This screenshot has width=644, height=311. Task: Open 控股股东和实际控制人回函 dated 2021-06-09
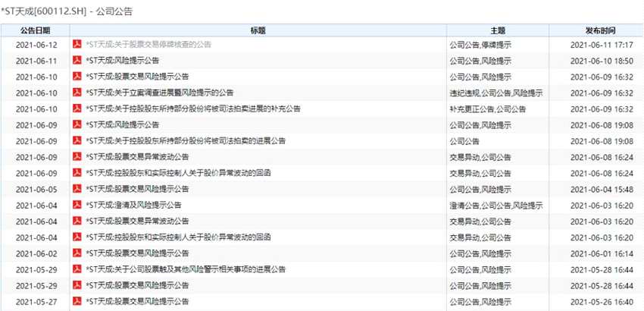pyautogui.click(x=178, y=173)
